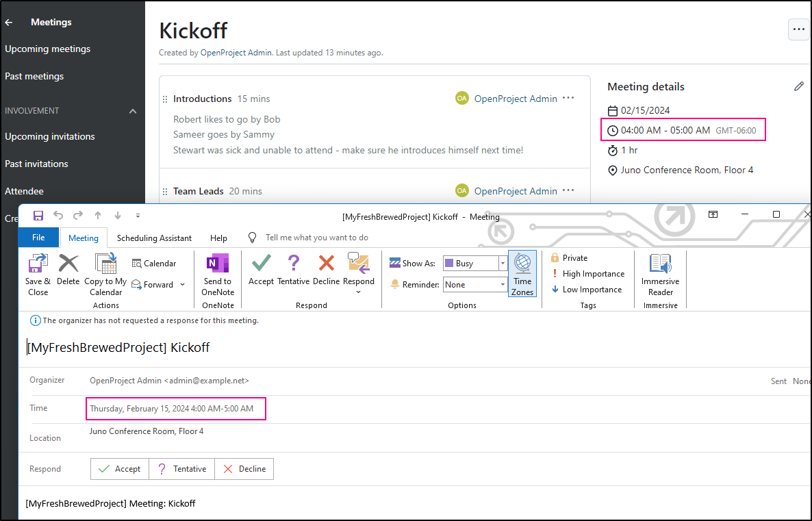812x521 pixels.
Task: Mark meeting as Private
Action: point(569,258)
